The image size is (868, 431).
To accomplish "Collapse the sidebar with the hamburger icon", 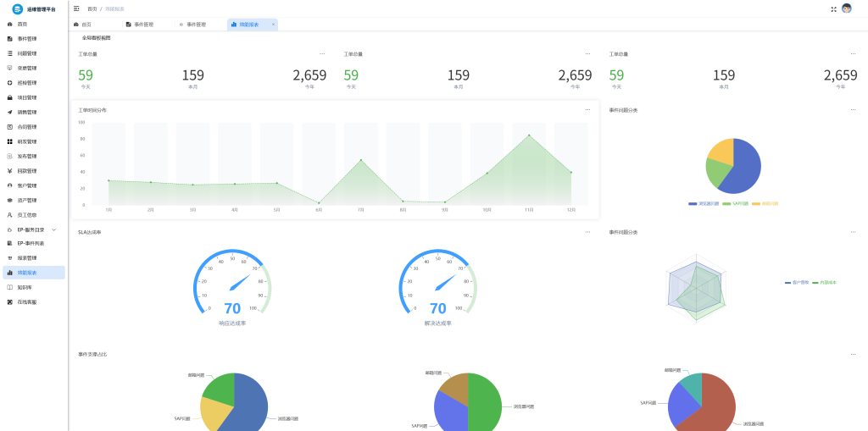I will click(x=77, y=8).
